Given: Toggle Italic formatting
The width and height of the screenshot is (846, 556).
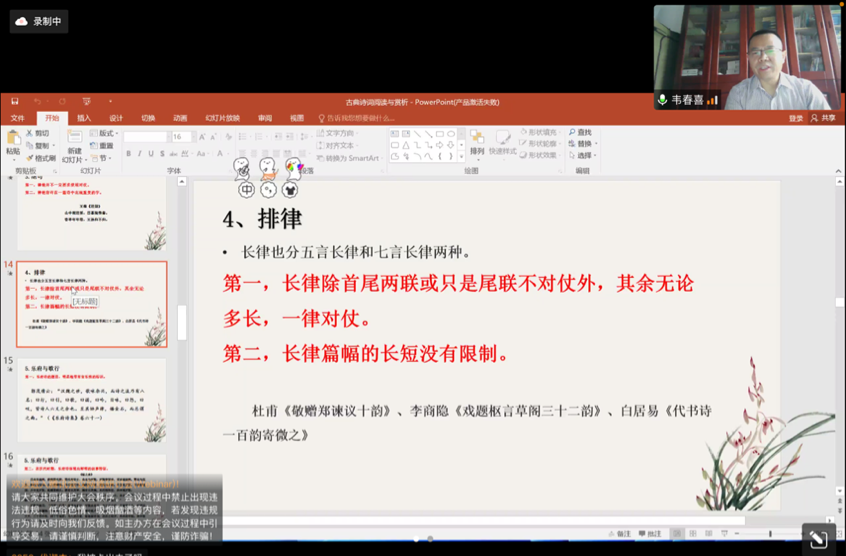Looking at the screenshot, I should tap(140, 154).
